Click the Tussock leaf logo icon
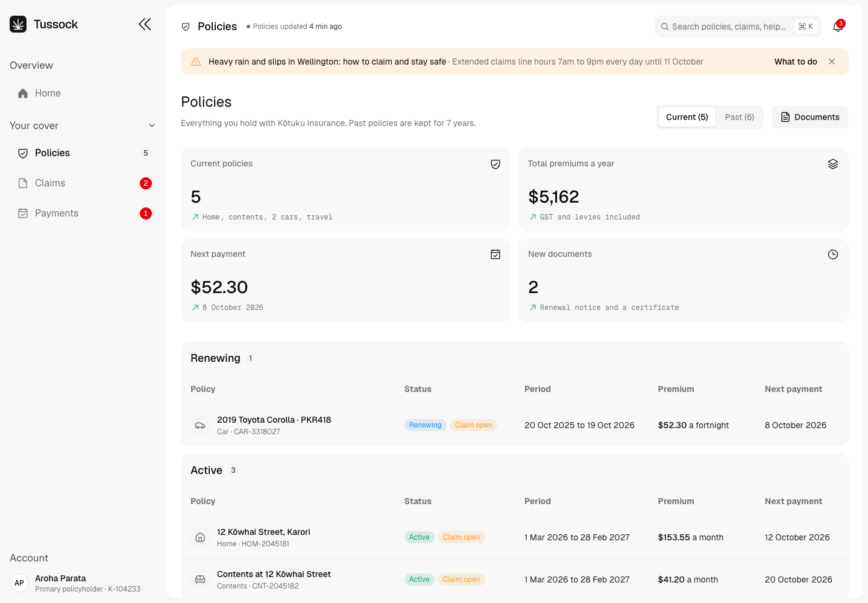Image resolution: width=868 pixels, height=603 pixels. 18,24
